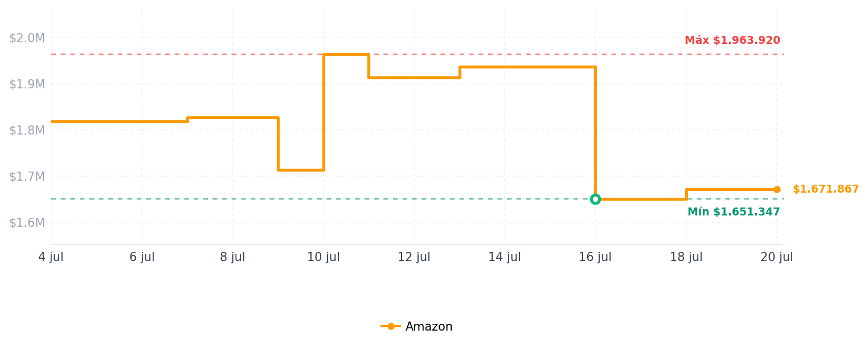Image resolution: width=868 pixels, height=346 pixels.
Task: Click the orange Amazon legend marker icon
Action: click(391, 327)
